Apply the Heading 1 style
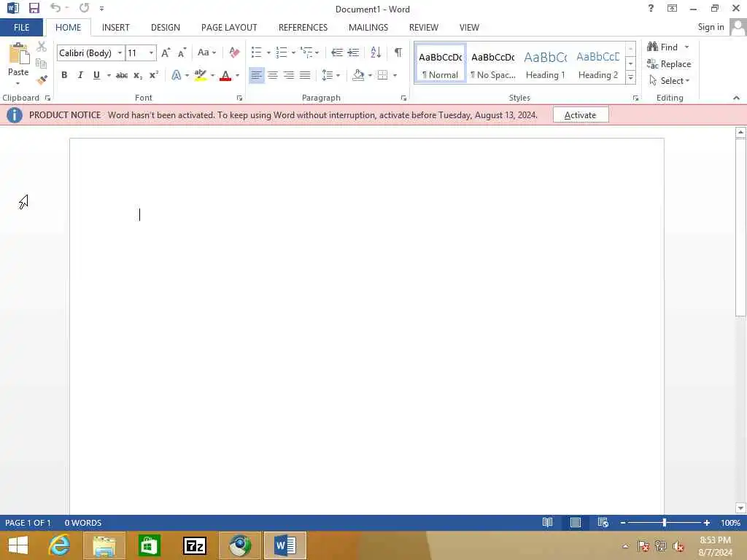The image size is (747, 560). point(546,64)
